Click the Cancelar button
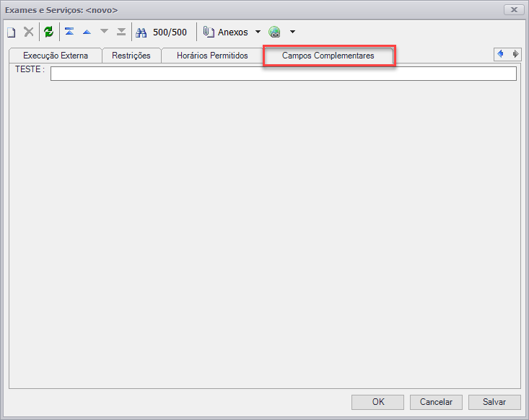529x420 pixels. click(x=436, y=402)
